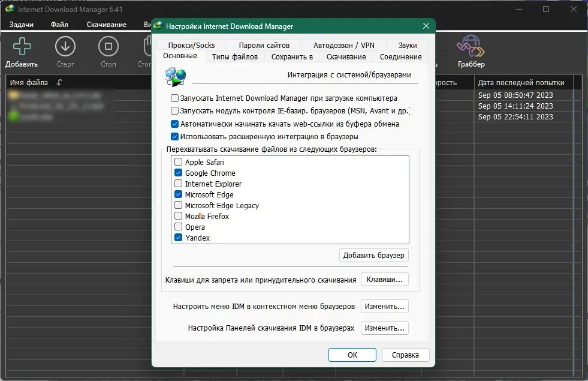The height and width of the screenshot is (381, 588).
Task: Open the Задачи menu
Action: click(x=22, y=25)
